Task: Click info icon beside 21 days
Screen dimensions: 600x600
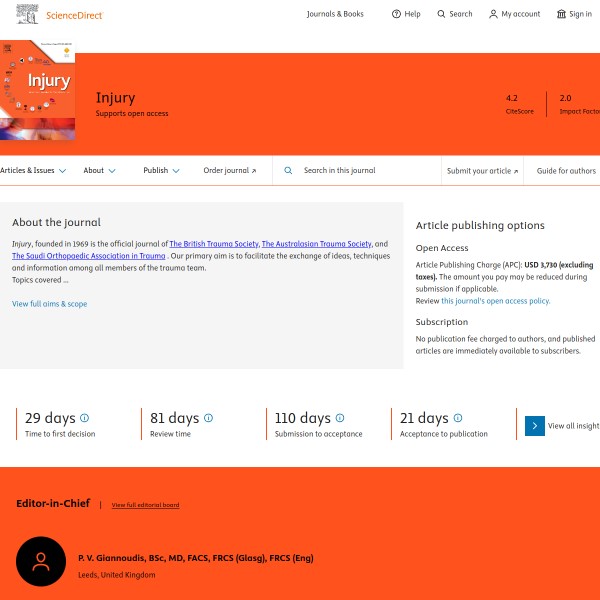Action: 458,418
